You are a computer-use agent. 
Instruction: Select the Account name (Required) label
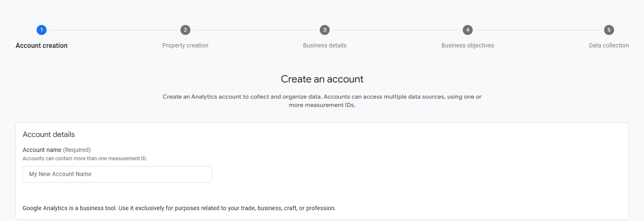(57, 150)
